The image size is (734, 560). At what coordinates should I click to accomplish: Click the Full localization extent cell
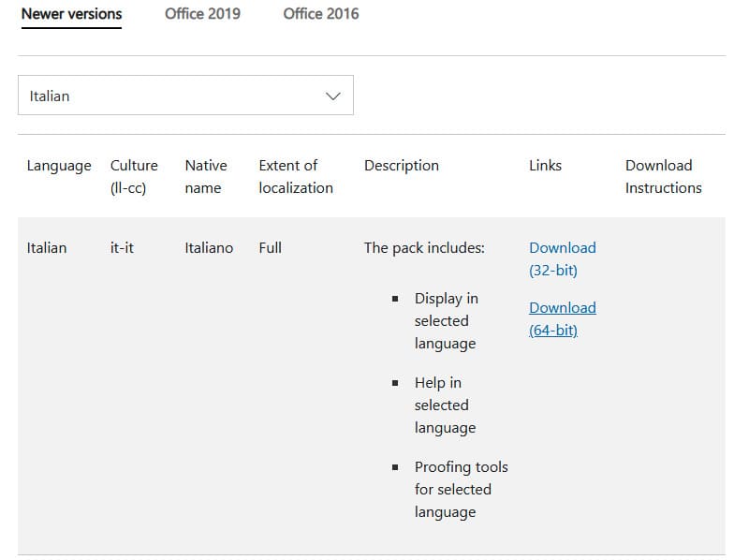(x=270, y=248)
